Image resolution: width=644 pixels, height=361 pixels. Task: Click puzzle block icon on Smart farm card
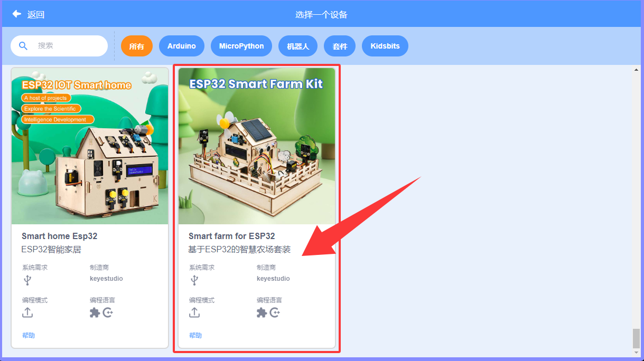tap(262, 312)
